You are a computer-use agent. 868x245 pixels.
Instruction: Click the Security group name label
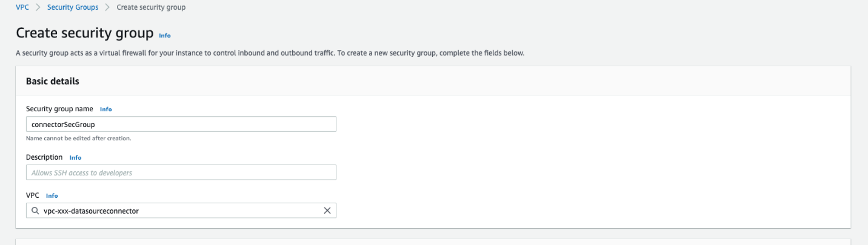pyautogui.click(x=59, y=109)
